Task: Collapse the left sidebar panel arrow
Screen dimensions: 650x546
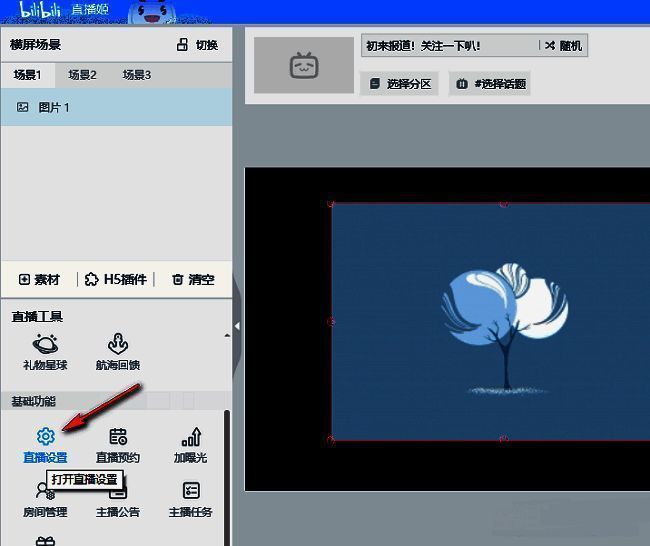Action: click(x=237, y=326)
